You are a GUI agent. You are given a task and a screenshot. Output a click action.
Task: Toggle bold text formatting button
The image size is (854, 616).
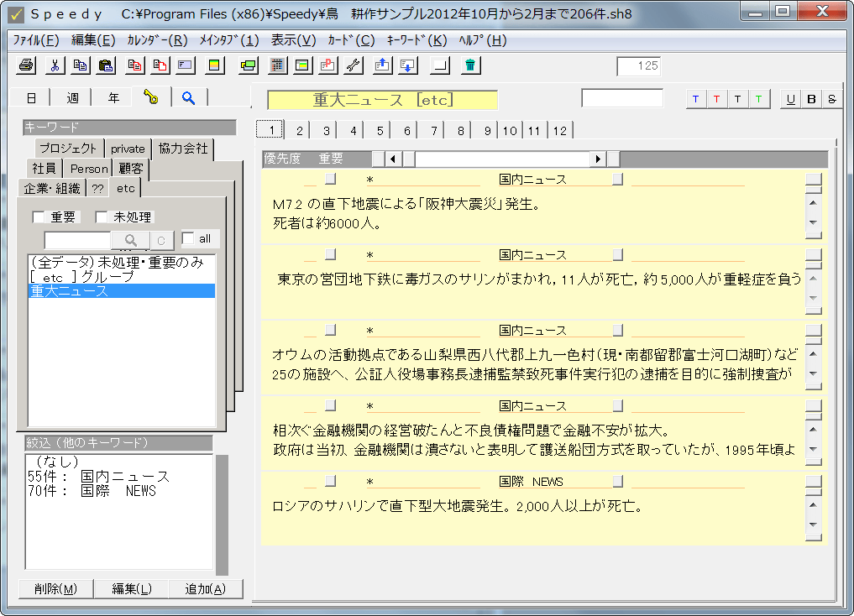point(811,99)
